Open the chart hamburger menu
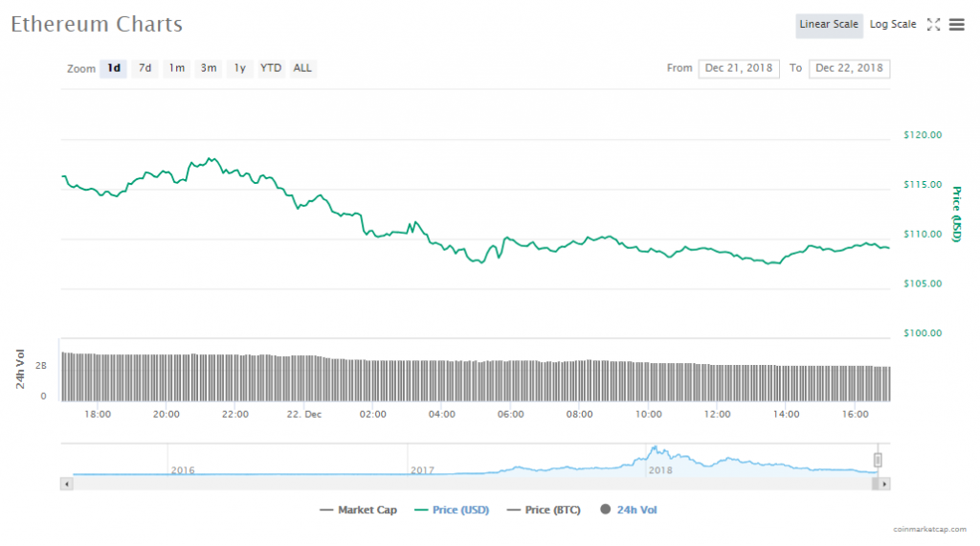This screenshot has height=546, width=980. pyautogui.click(x=956, y=25)
